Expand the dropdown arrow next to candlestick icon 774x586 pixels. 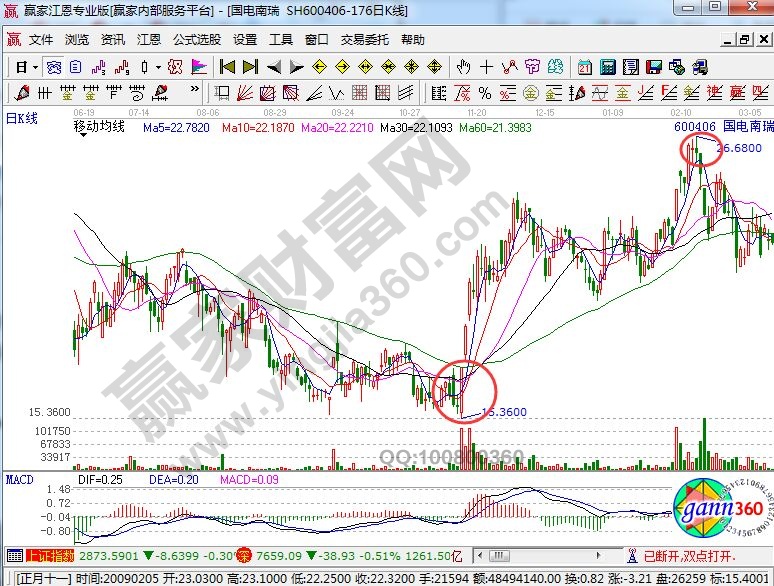click(x=159, y=67)
